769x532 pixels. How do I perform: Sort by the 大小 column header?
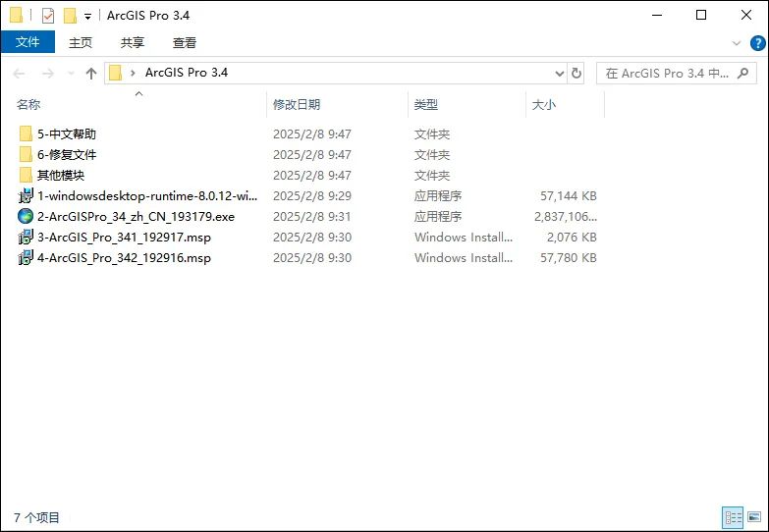coord(544,104)
